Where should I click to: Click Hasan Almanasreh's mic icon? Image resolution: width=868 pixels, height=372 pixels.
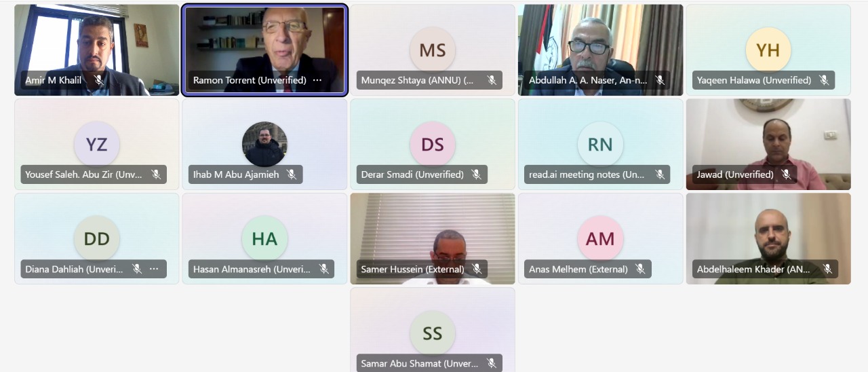click(323, 269)
